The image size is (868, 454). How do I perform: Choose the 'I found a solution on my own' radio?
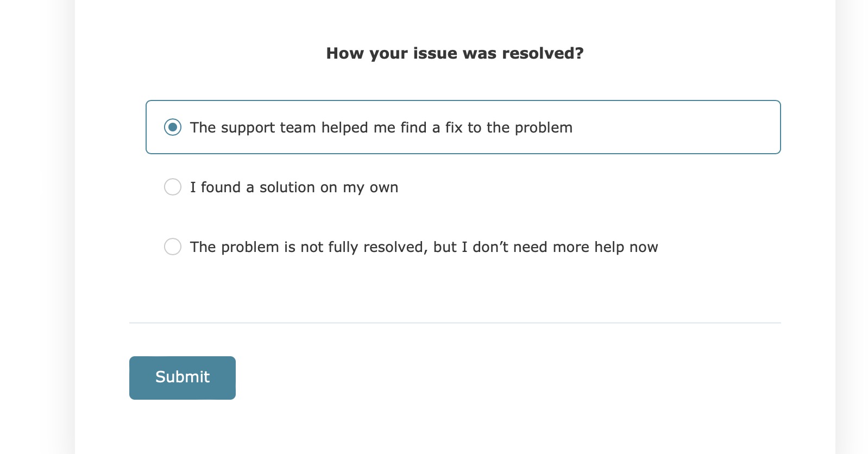click(173, 187)
